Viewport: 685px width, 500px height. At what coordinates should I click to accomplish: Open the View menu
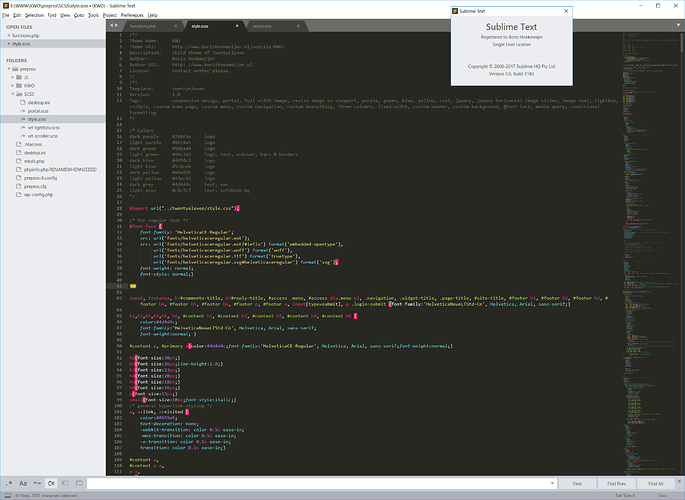(x=65, y=15)
